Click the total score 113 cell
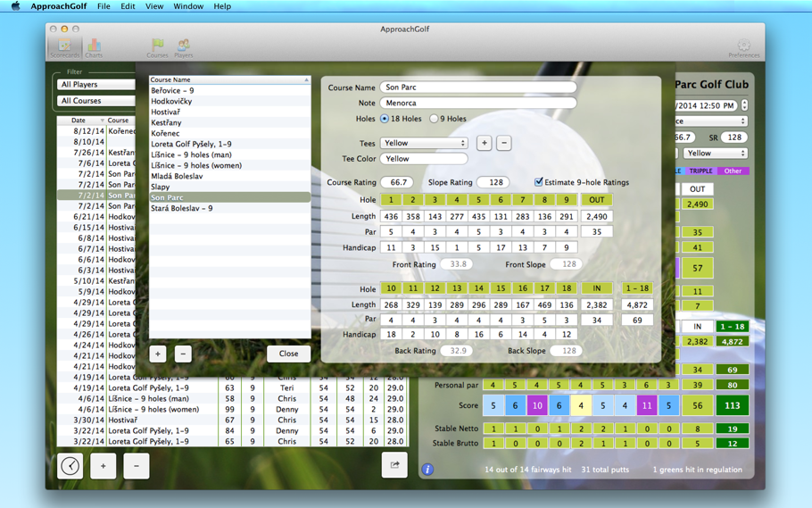 [x=732, y=406]
